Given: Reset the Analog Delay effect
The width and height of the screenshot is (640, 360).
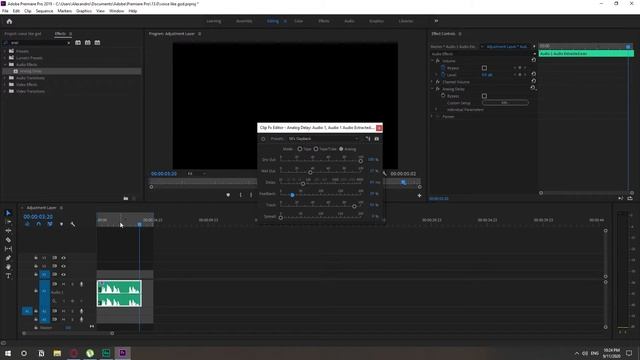Looking at the screenshot, I should coord(533,88).
